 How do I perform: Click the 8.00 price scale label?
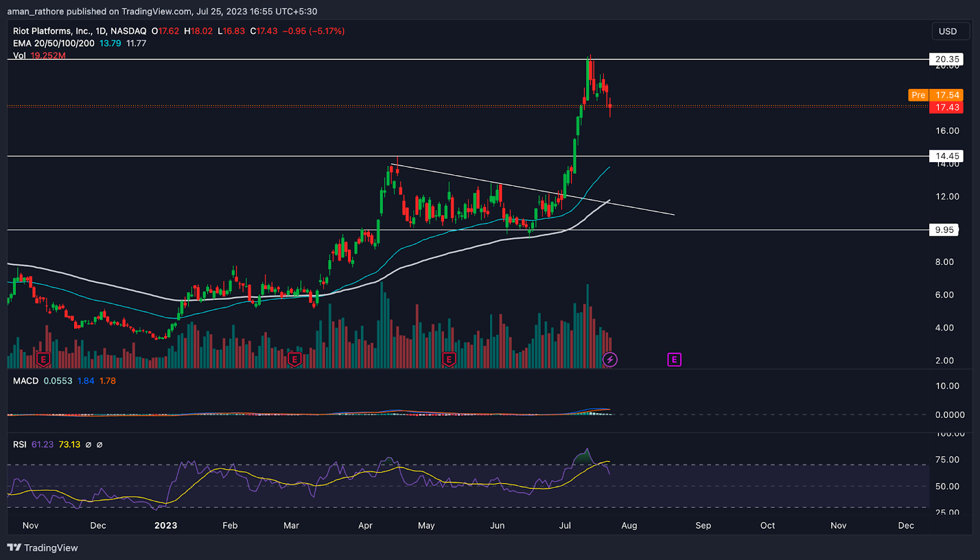[944, 262]
